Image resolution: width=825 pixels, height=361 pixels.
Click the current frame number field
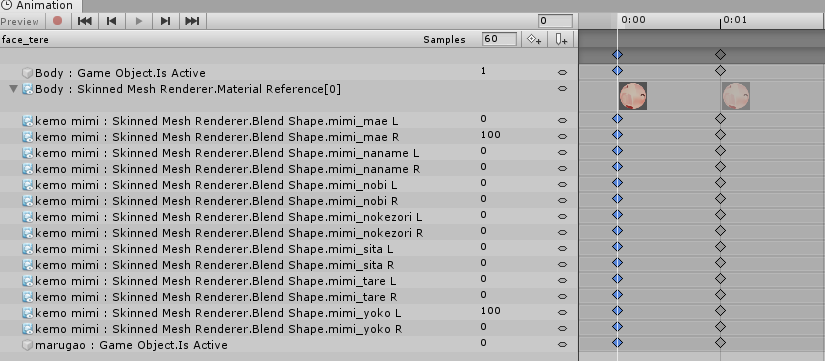click(x=555, y=21)
